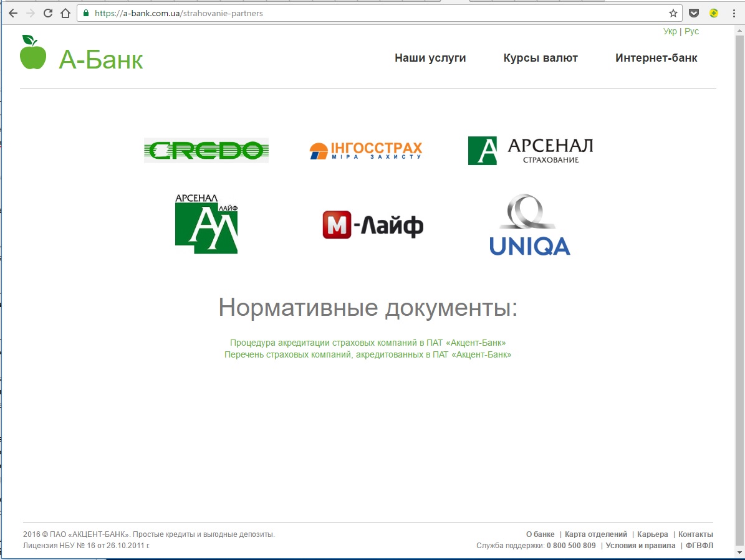Image resolution: width=745 pixels, height=560 pixels.
Task: Open the UNIQA partner logo
Action: [530, 224]
